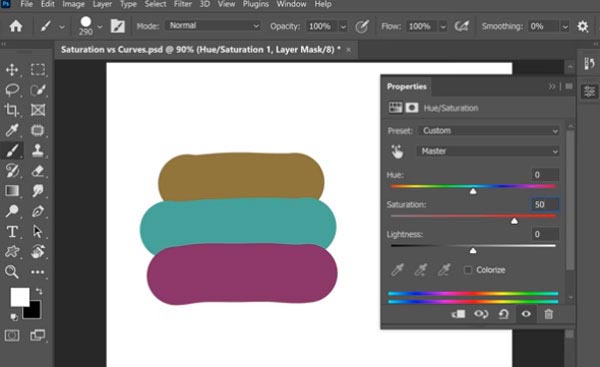This screenshot has width=600, height=367.
Task: Switch to adjustment properties icon
Action: click(x=395, y=108)
